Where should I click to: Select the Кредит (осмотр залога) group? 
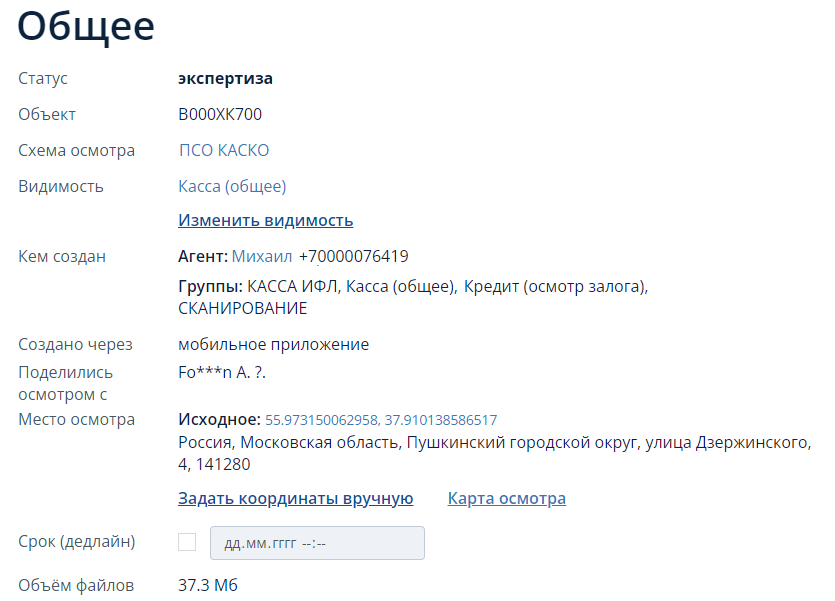pos(555,287)
